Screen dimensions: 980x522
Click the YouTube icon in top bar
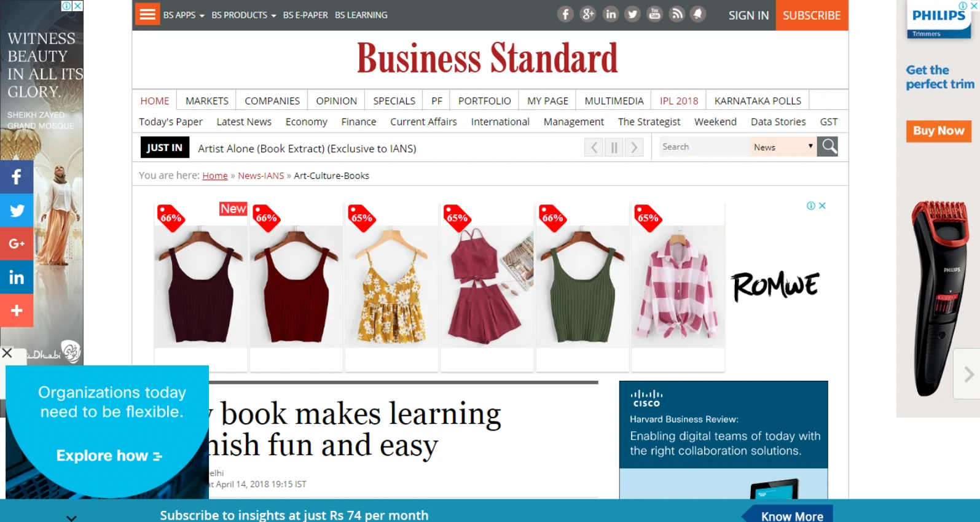pos(654,14)
